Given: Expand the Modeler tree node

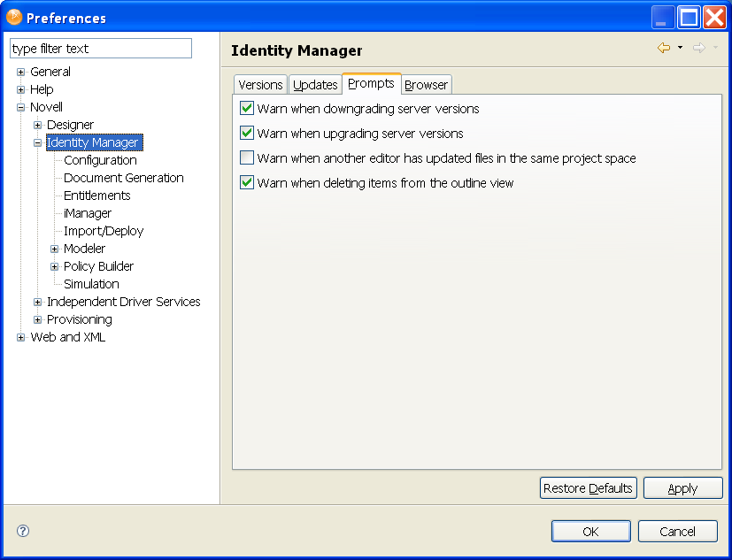Looking at the screenshot, I should coord(55,249).
